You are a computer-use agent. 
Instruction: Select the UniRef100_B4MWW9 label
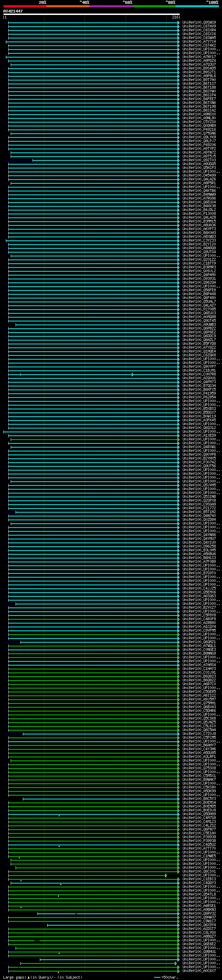click(x=199, y=194)
